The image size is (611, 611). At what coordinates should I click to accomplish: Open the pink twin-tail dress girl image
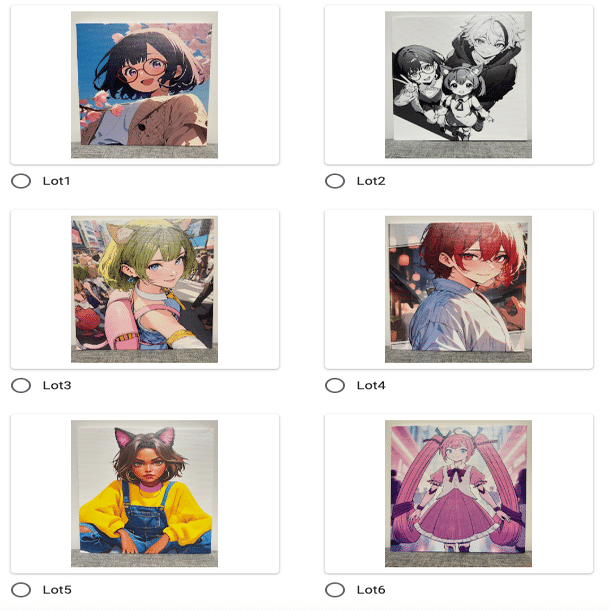(x=458, y=493)
